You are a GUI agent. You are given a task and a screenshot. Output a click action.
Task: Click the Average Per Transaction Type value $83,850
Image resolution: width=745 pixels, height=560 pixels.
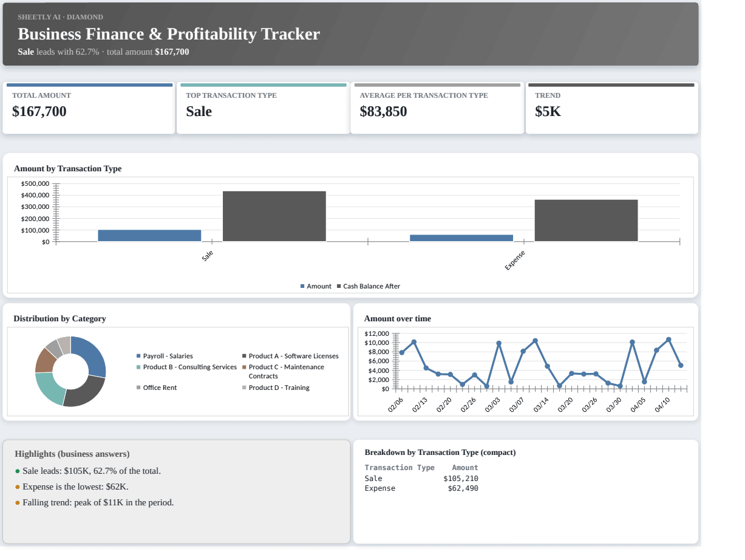click(383, 111)
